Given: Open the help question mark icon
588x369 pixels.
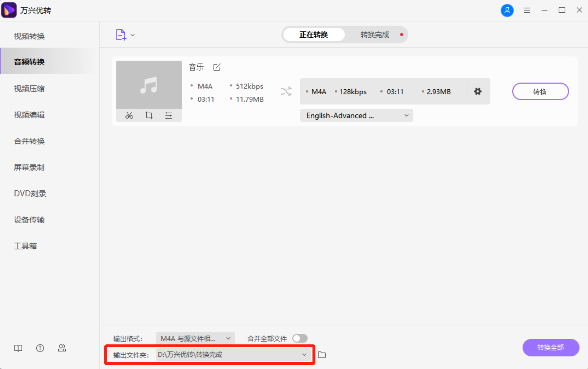Looking at the screenshot, I should click(x=40, y=348).
